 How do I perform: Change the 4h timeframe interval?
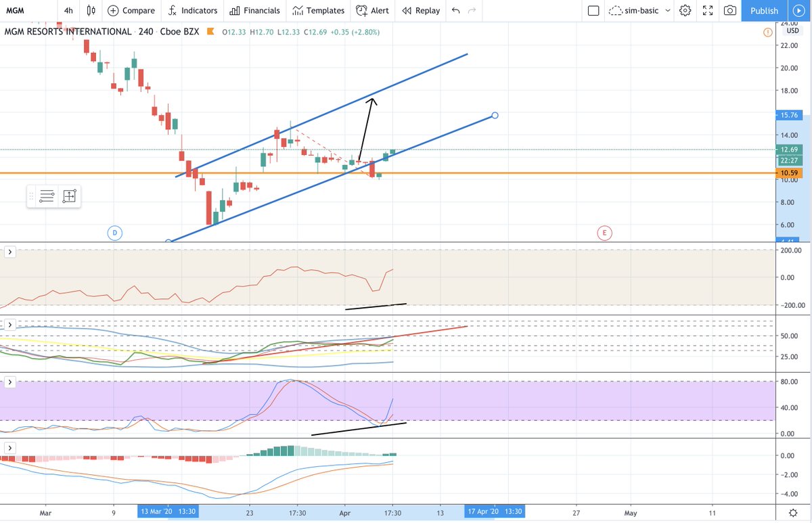(x=68, y=11)
